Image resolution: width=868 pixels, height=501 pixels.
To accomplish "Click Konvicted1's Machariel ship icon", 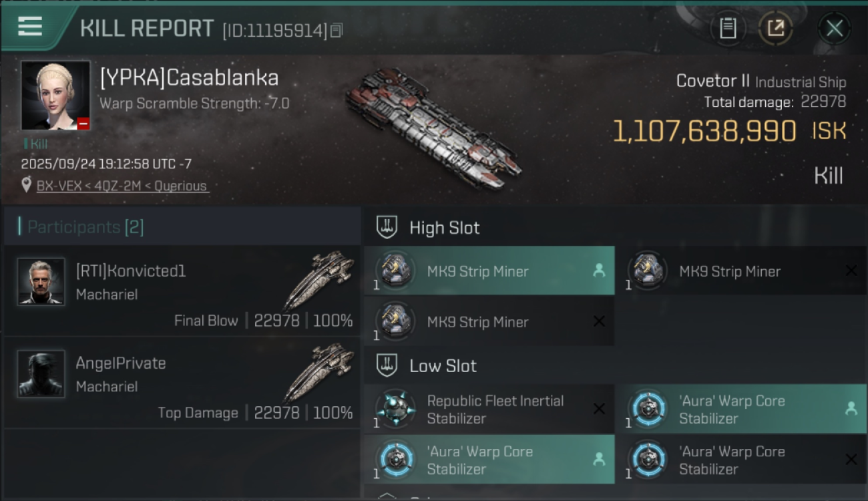I will tap(319, 281).
